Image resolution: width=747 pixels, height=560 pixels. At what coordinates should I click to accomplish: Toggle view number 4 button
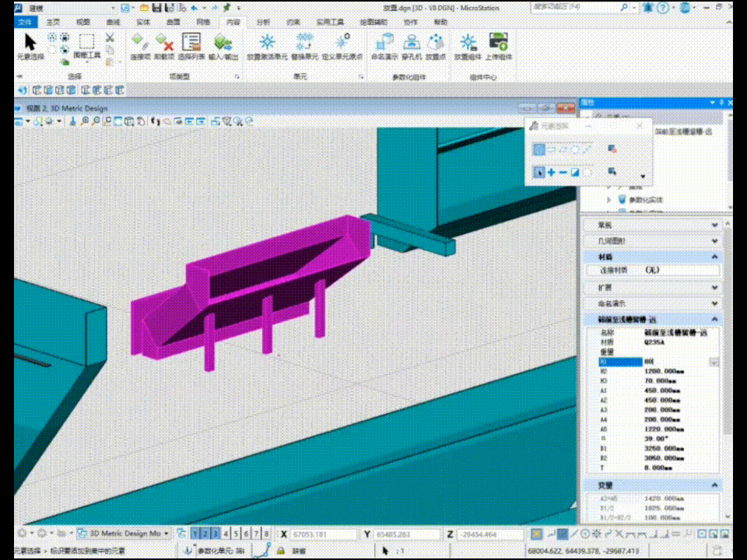pos(226,534)
